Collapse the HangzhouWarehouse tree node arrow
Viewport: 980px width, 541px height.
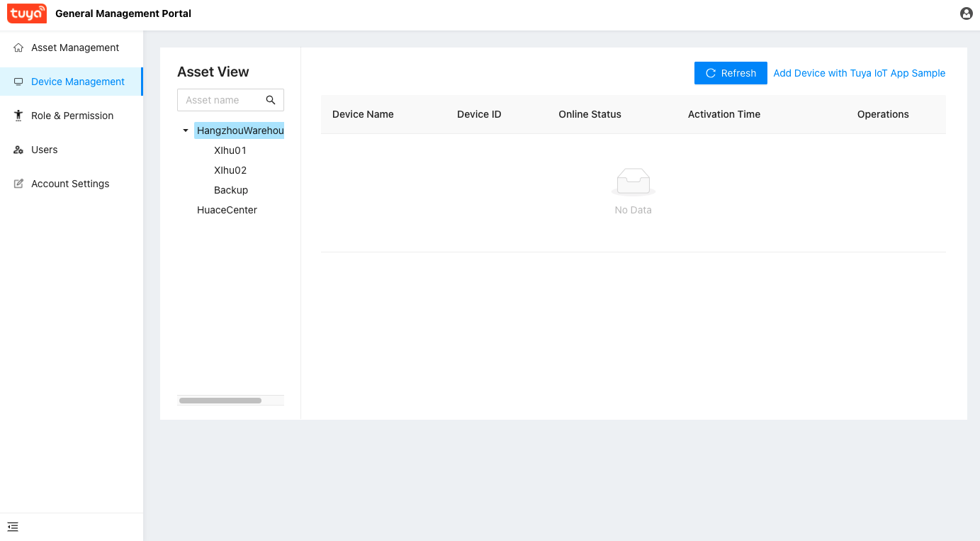pos(186,130)
